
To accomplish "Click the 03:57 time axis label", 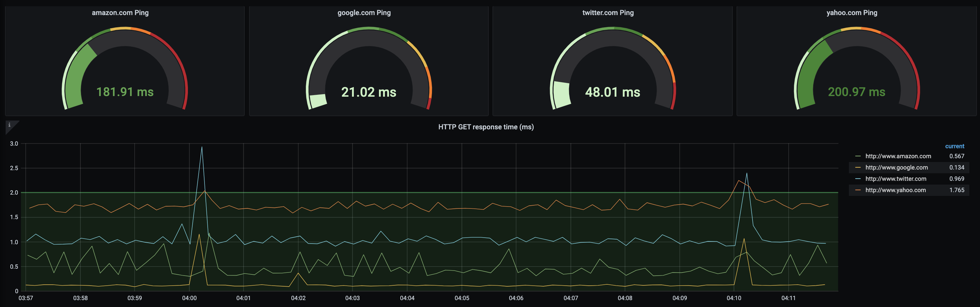I will tap(26, 298).
